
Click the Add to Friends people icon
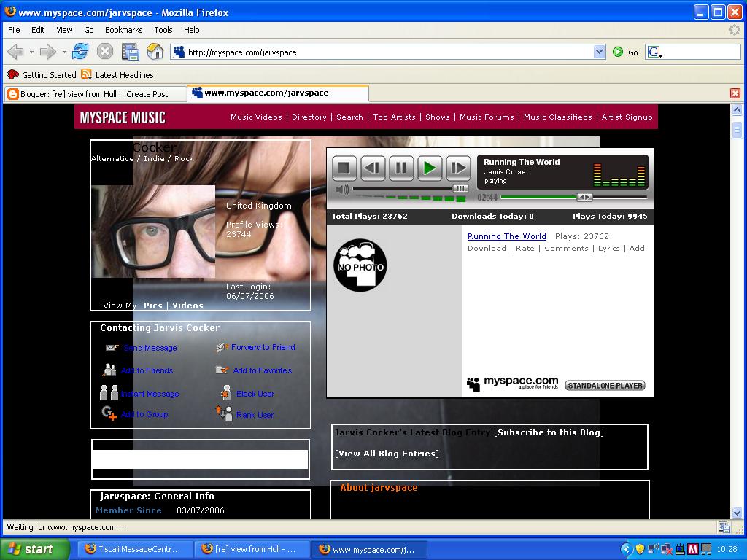(109, 370)
